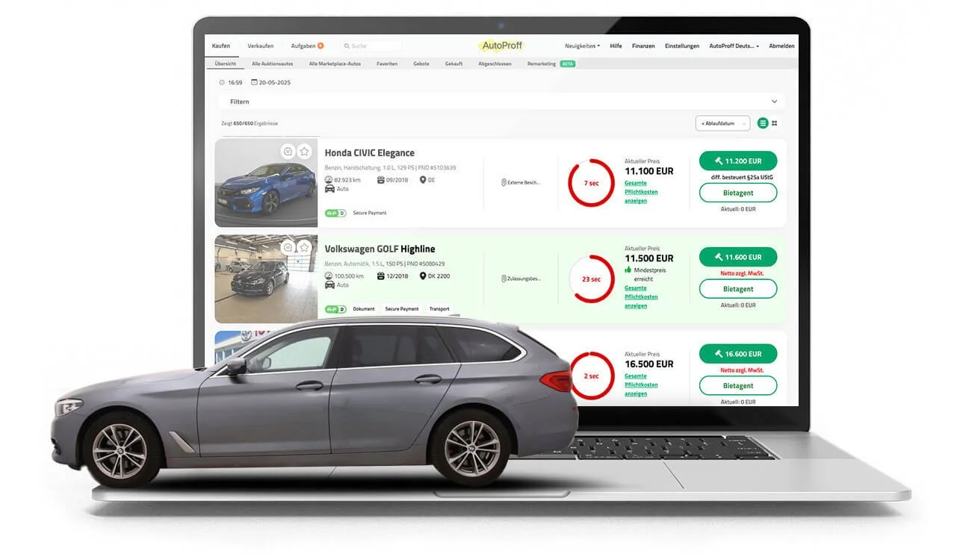
Task: Switch to the Kaufen tab
Action: click(221, 46)
